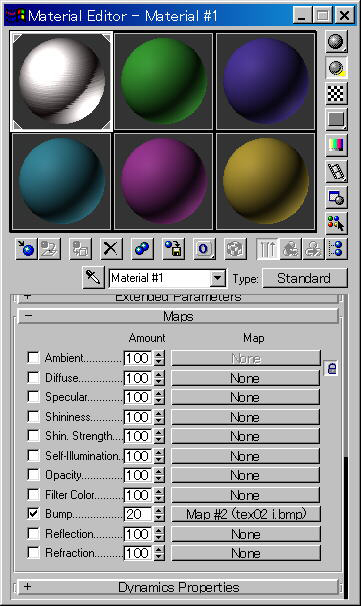Enable the Diffuse map checkbox

34,377
